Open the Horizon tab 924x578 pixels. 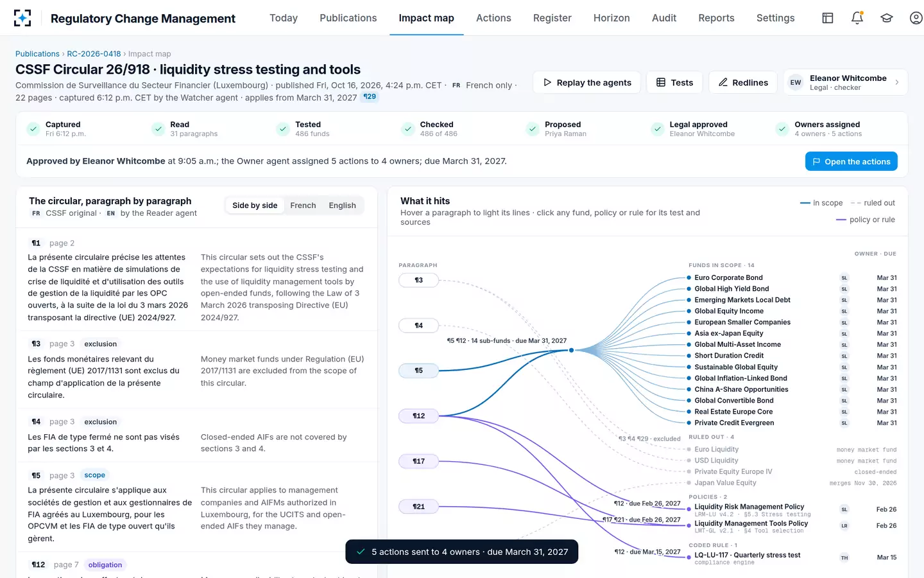[x=612, y=18]
